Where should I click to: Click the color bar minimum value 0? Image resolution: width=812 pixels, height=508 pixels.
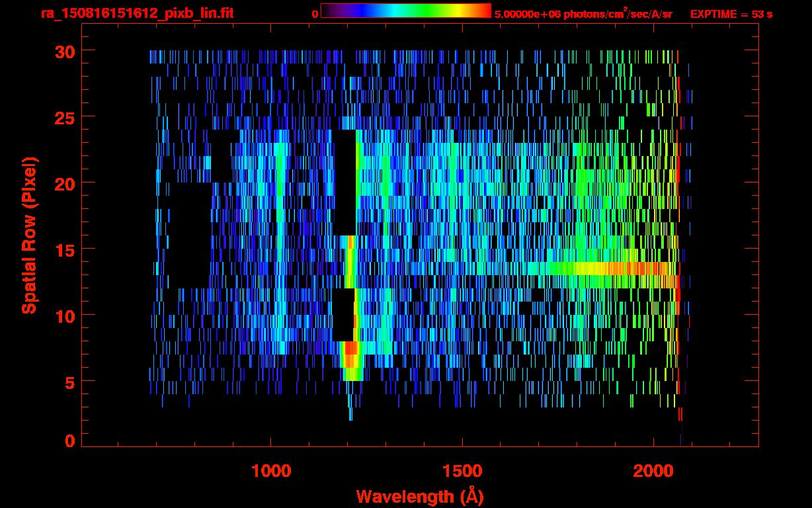click(x=315, y=14)
